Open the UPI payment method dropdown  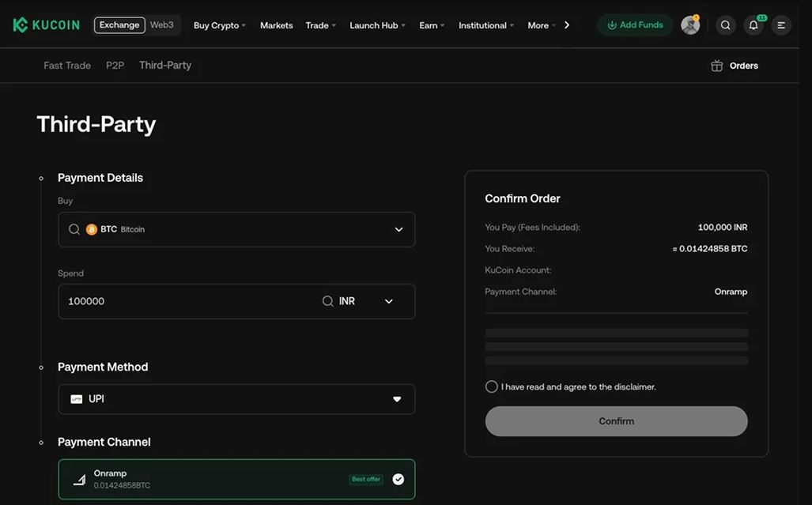point(236,399)
